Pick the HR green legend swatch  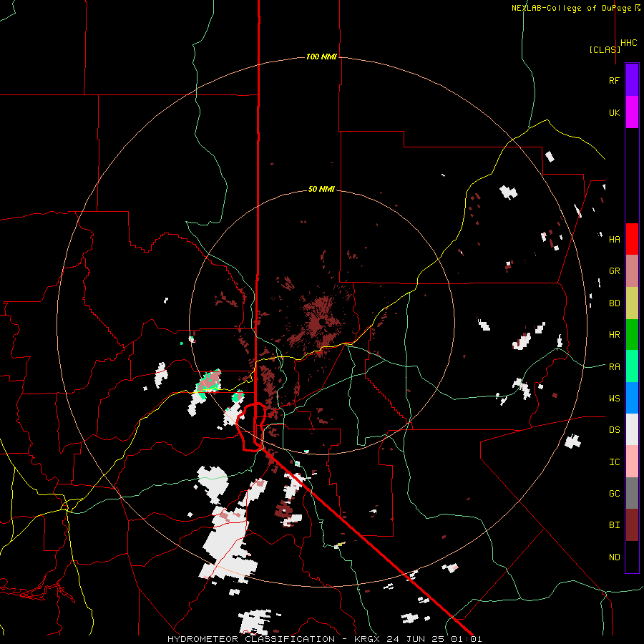(632, 335)
